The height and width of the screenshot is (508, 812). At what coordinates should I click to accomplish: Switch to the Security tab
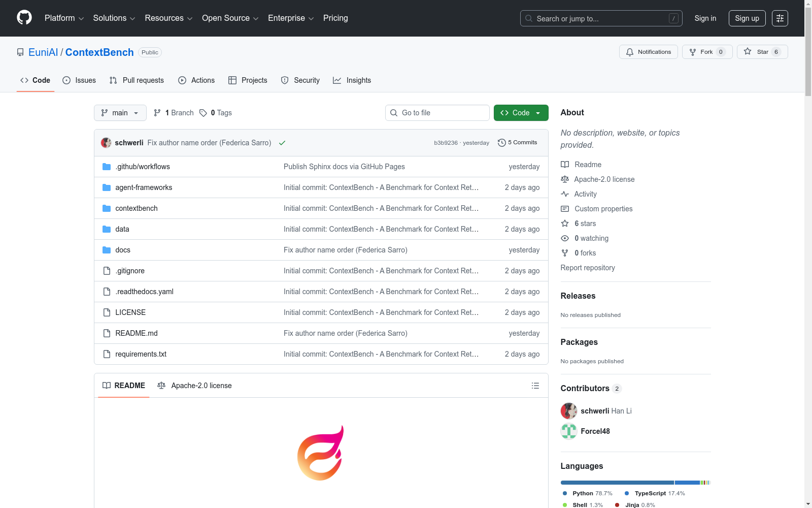[300, 80]
